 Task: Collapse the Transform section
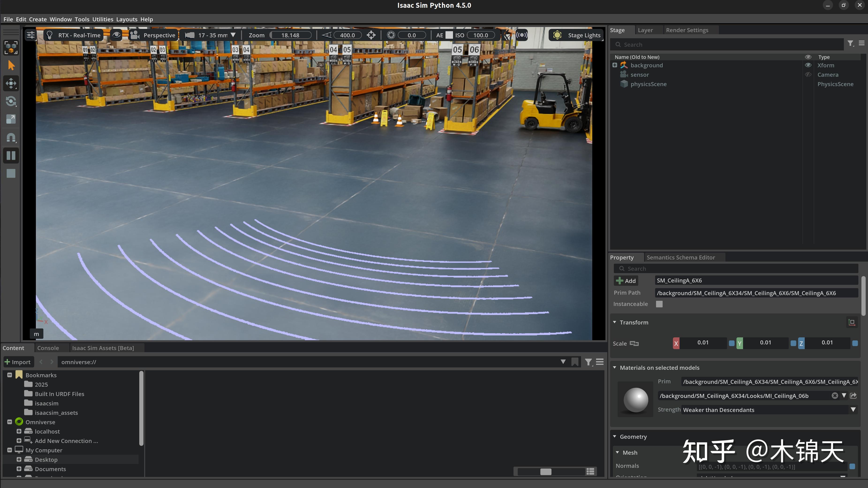(615, 322)
